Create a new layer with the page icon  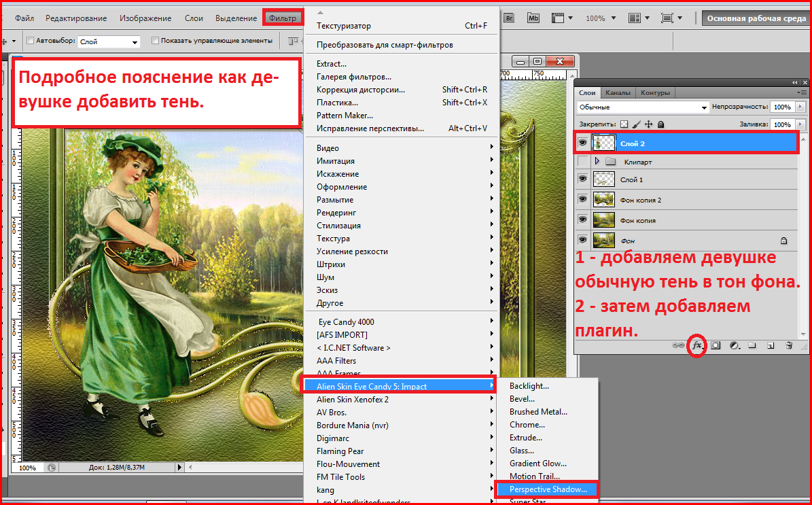[771, 345]
